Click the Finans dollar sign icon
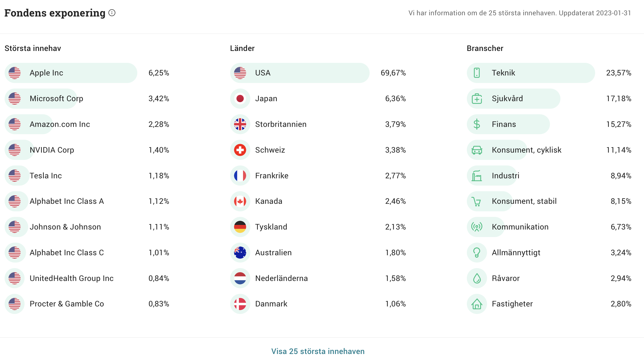The height and width of the screenshot is (362, 644). [477, 124]
